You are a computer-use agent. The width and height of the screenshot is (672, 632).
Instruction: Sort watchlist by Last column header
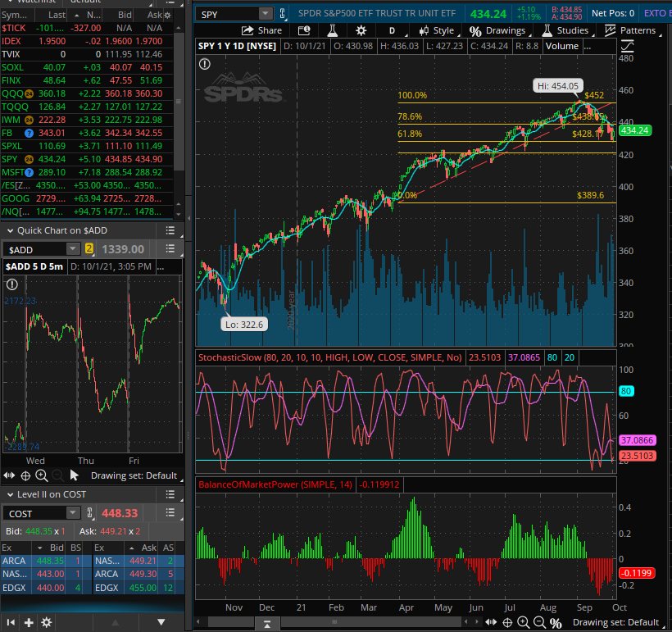[57, 15]
